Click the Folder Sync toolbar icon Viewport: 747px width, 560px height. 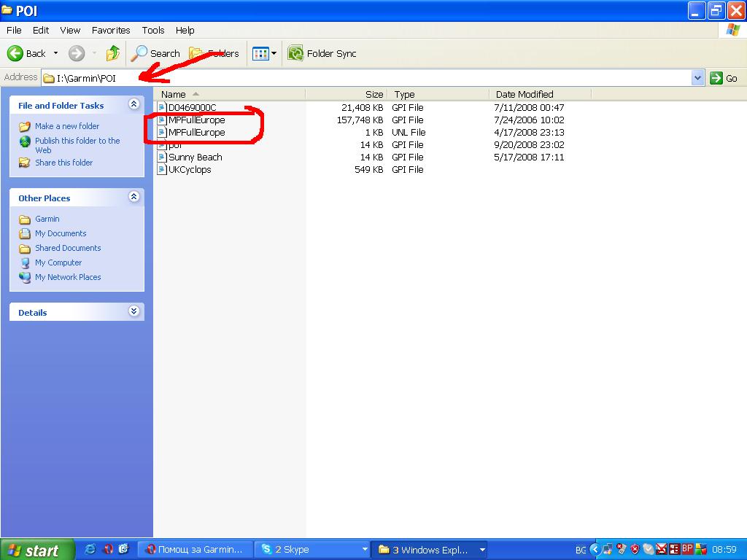(295, 53)
